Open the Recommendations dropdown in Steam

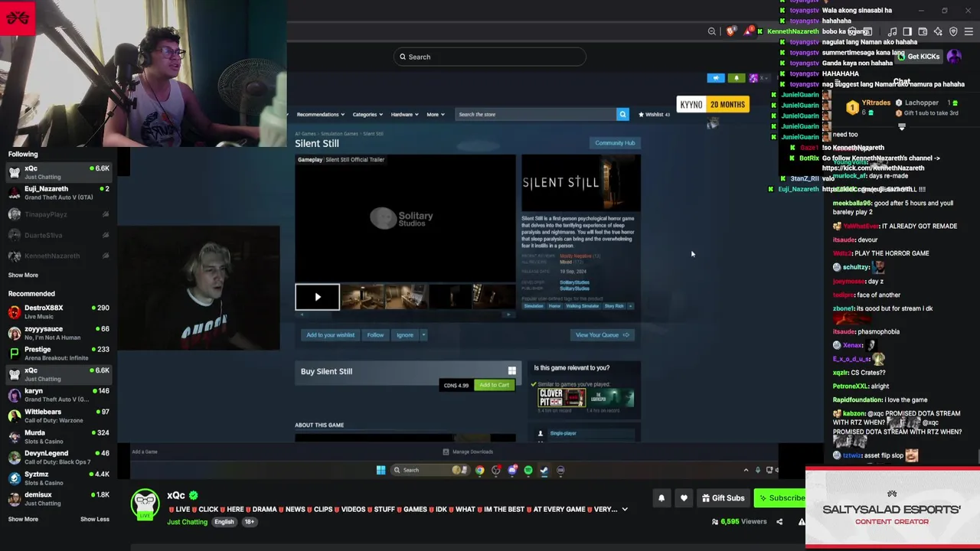[x=320, y=114]
